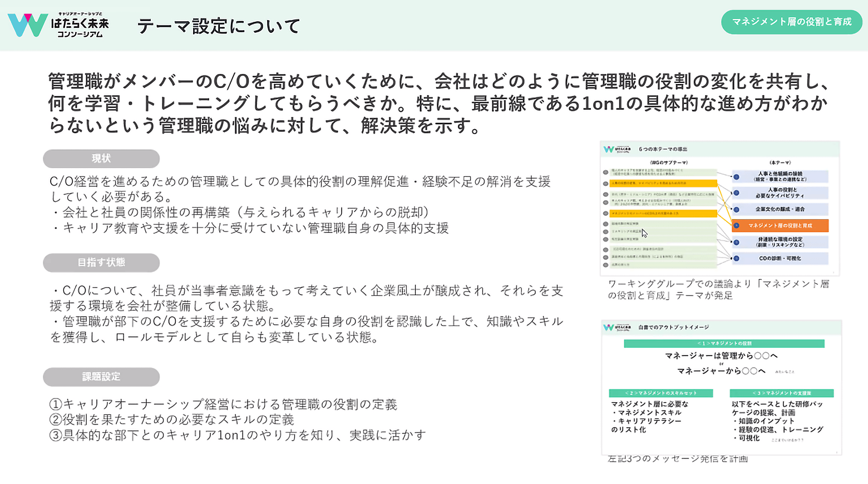Click the blue dot beside CDの診断・可視化
This screenshot has width=868, height=484.
click(736, 258)
